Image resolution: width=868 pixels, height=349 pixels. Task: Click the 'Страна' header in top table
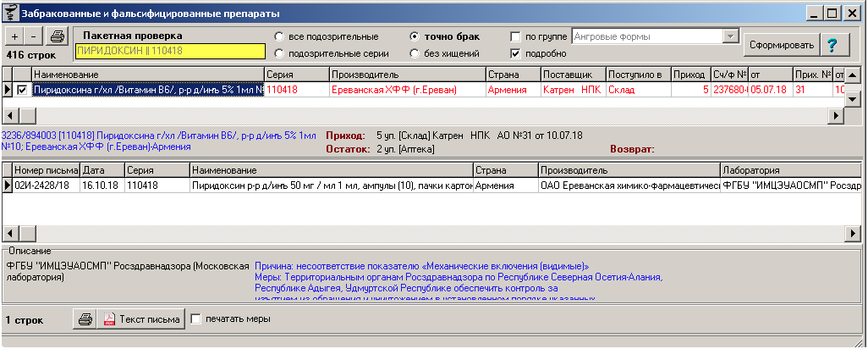point(513,75)
